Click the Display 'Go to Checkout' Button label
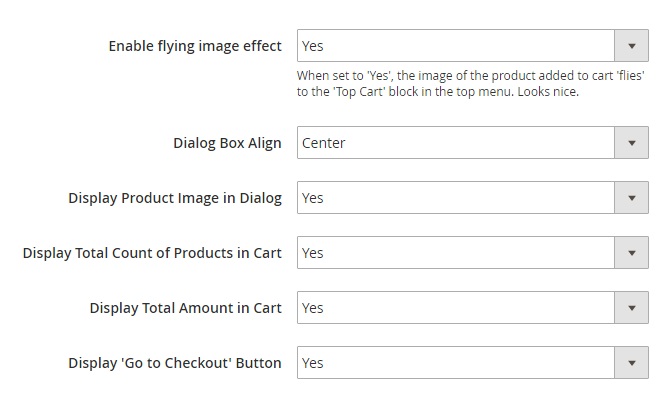The height and width of the screenshot is (393, 667). tap(175, 363)
